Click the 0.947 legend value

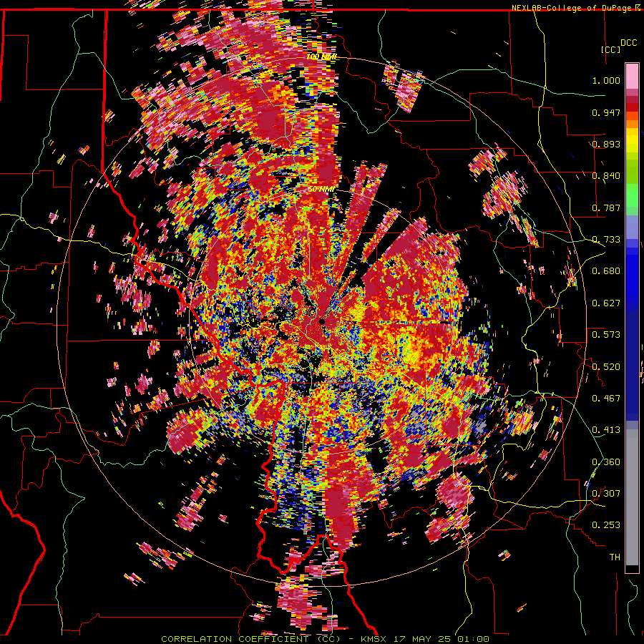click(x=606, y=112)
